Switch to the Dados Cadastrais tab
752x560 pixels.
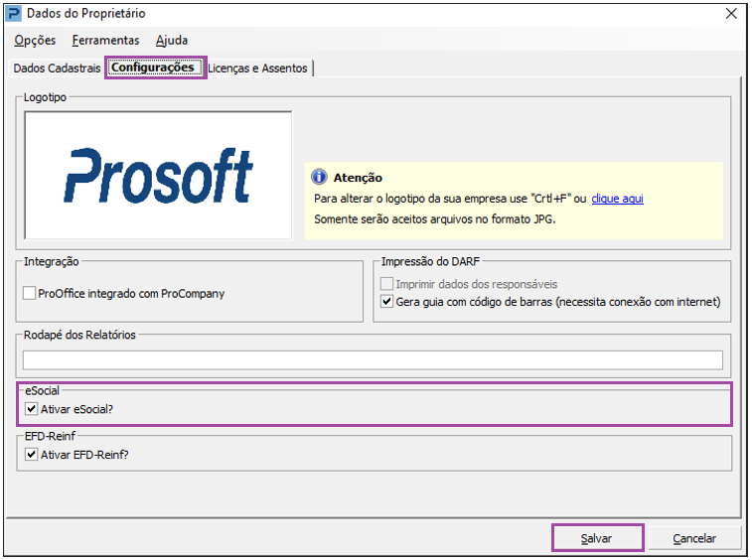57,69
